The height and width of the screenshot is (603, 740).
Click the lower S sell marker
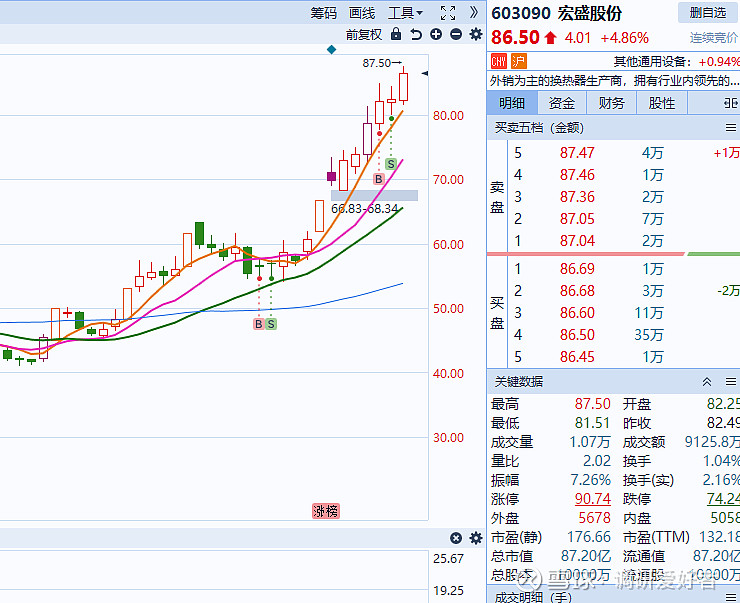[271, 324]
